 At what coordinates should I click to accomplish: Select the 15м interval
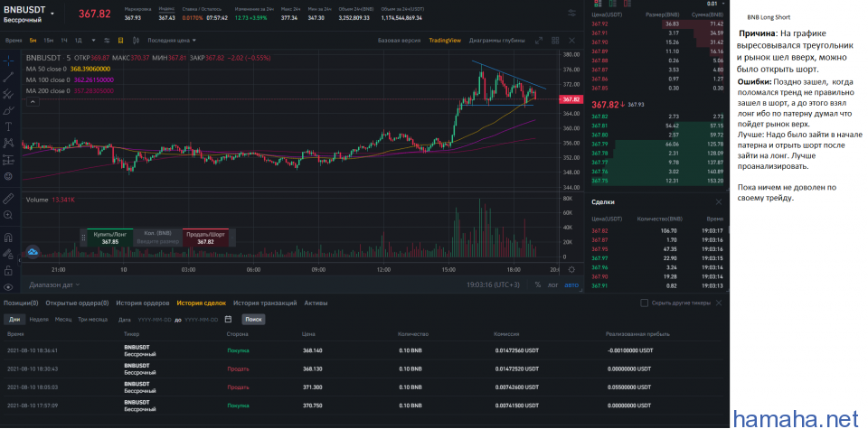coord(49,41)
